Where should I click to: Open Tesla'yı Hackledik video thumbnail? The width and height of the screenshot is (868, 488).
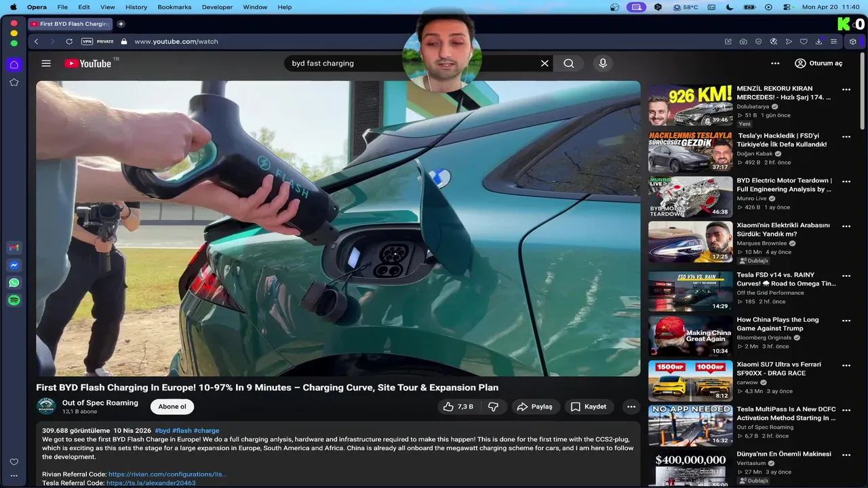pos(690,152)
